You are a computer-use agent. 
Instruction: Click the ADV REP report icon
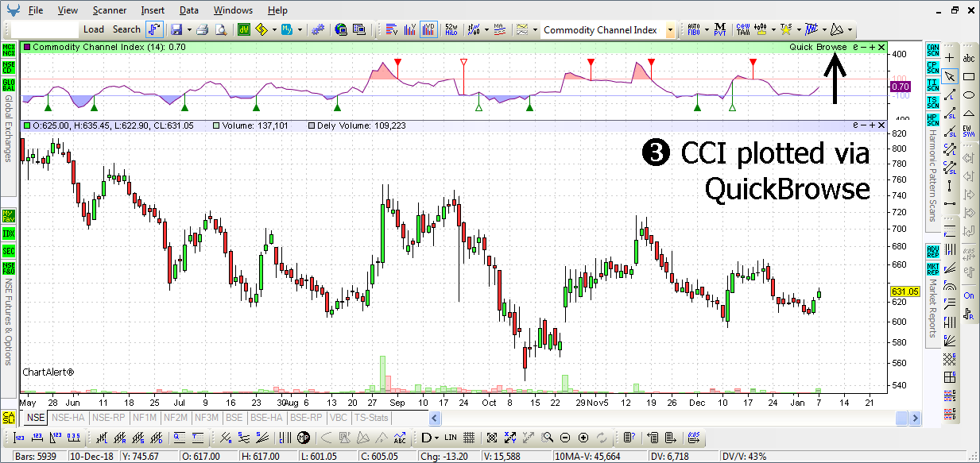pyautogui.click(x=933, y=251)
